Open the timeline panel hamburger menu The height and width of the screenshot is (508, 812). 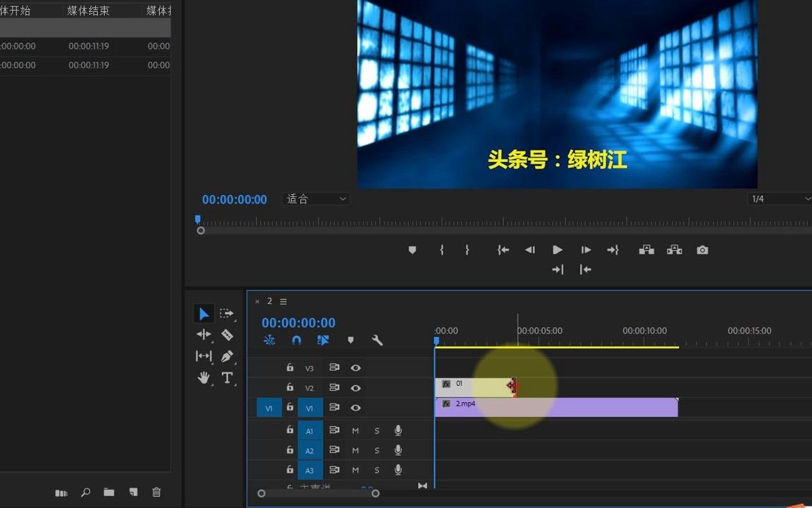click(283, 301)
